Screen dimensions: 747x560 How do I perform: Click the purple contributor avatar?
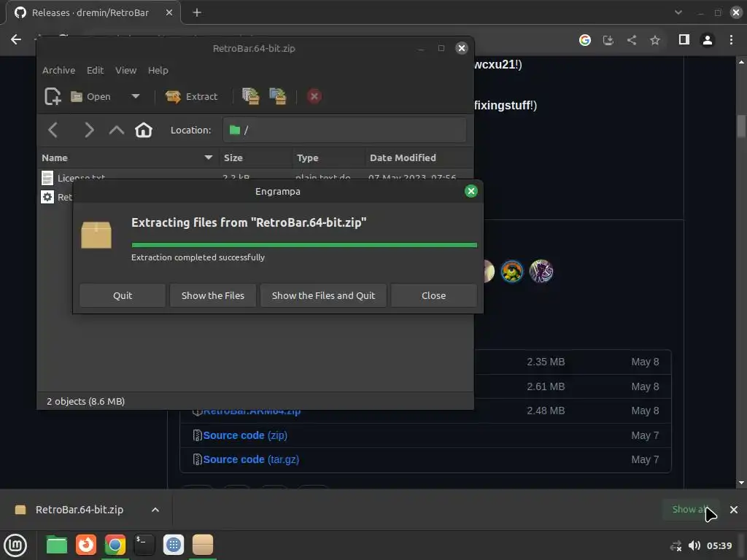(541, 271)
